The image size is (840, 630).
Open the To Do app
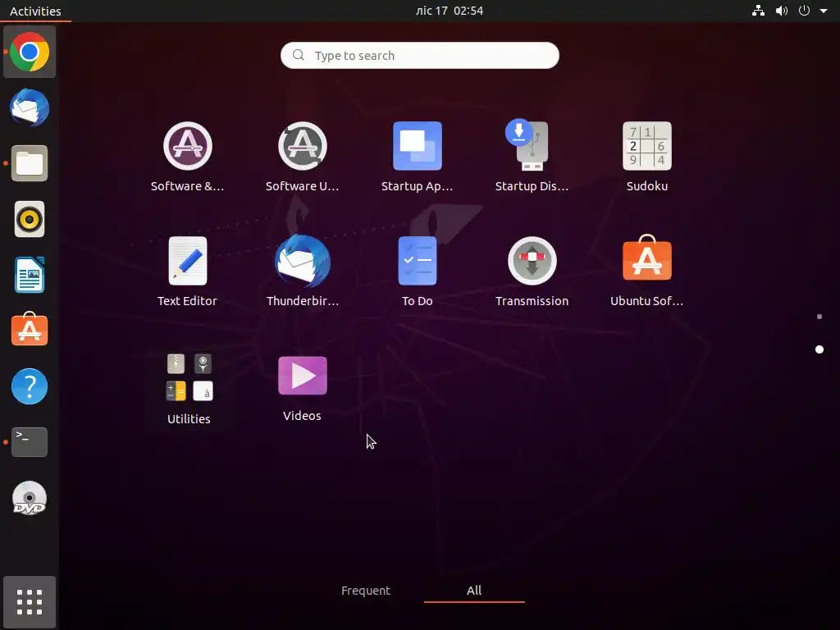418,272
